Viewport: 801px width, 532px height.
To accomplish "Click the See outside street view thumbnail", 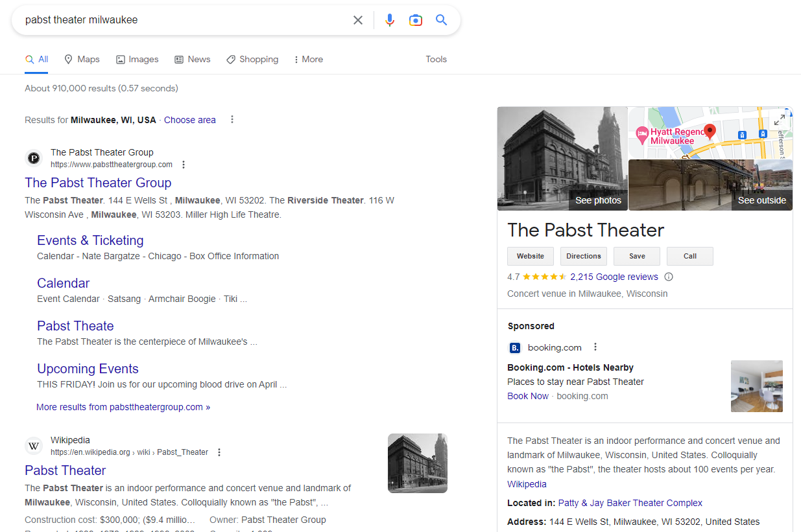I will point(711,185).
